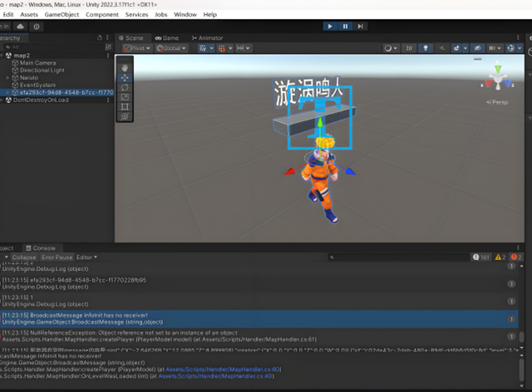Select the Rect tool
Image resolution: width=532 pixels, height=392 pixels.
[125, 106]
